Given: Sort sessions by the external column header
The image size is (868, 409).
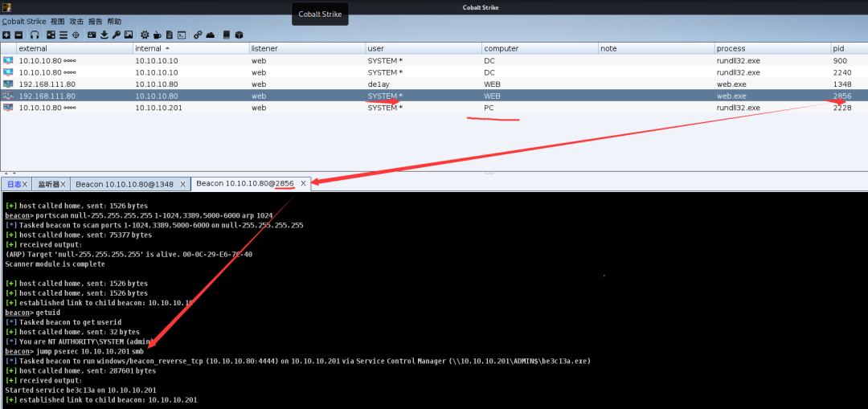Looking at the screenshot, I should (x=75, y=48).
